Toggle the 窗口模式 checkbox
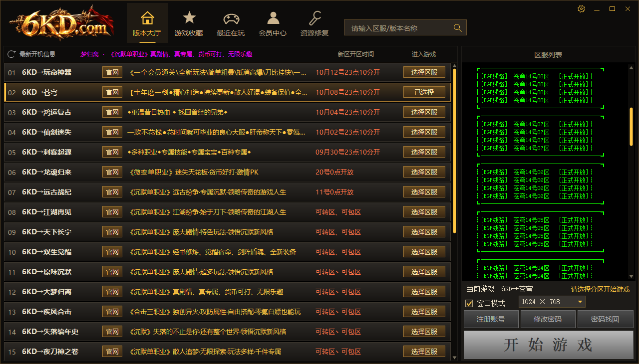The width and height of the screenshot is (639, 364). (469, 303)
